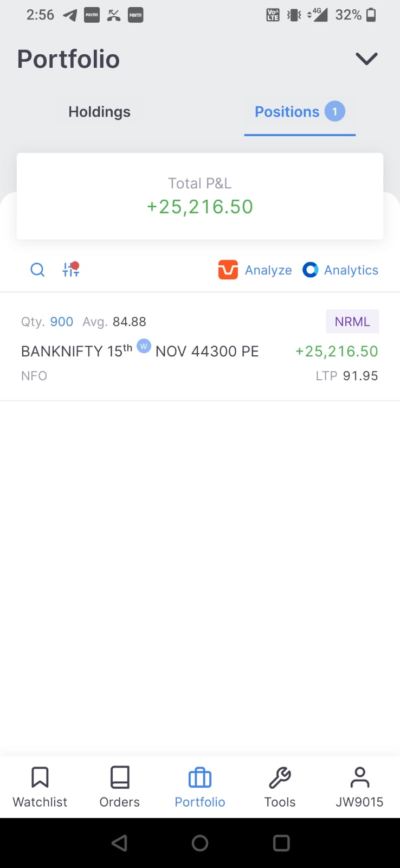Expand the Portfolio header chevron
The image size is (400, 868).
point(366,59)
